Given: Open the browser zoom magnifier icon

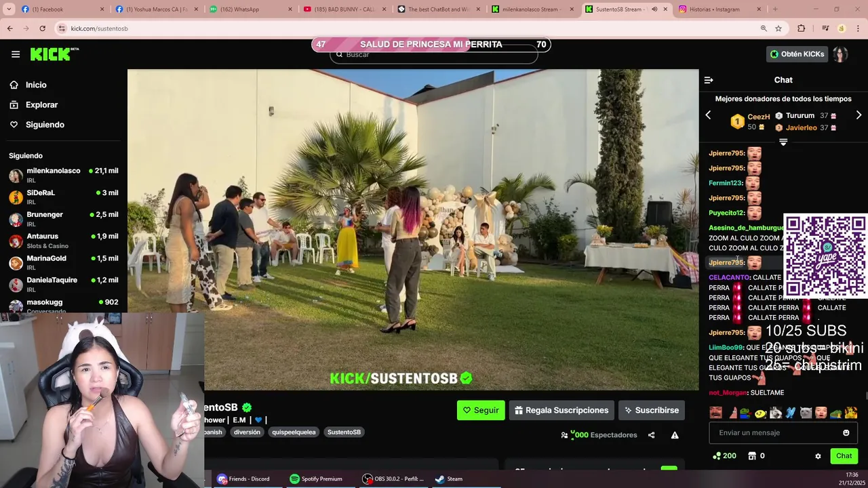Looking at the screenshot, I should coord(764,28).
